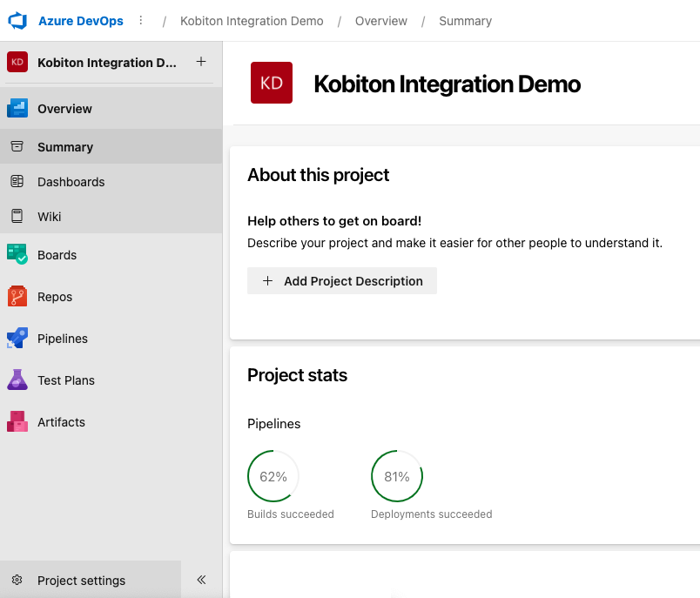Viewport: 700px width, 598px height.
Task: Click the Azure DevOps logo icon
Action: [x=18, y=21]
